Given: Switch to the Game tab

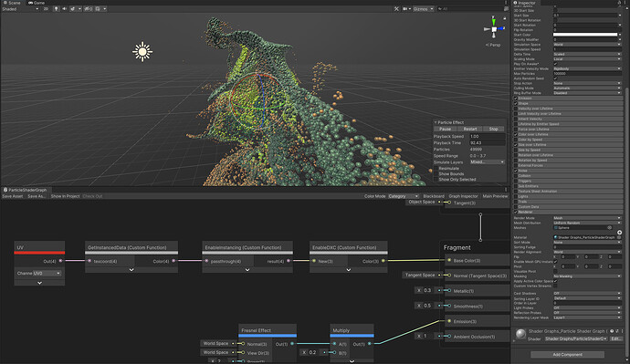Looking at the screenshot, I should point(37,3).
